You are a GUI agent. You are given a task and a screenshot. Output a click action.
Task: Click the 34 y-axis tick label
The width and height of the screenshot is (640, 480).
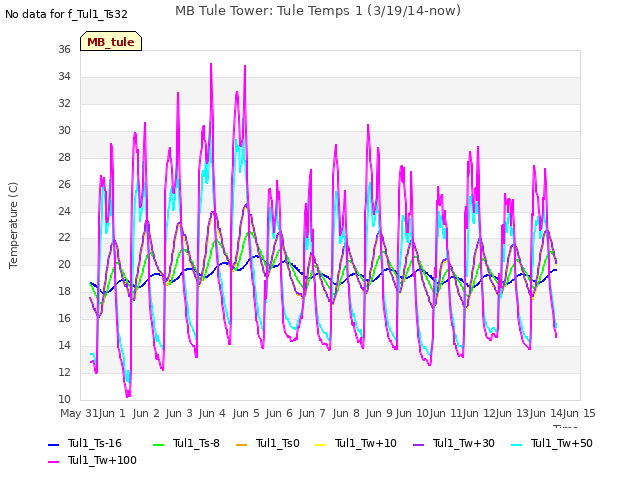pos(64,76)
